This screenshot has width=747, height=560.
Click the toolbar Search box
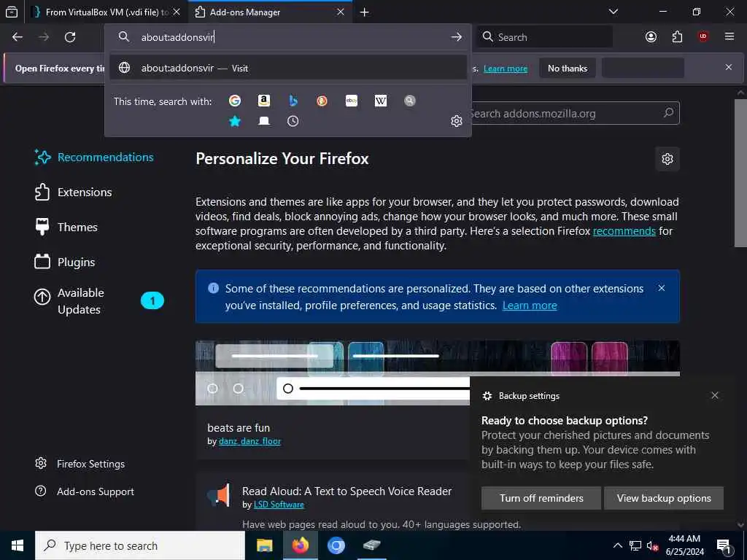pos(545,36)
